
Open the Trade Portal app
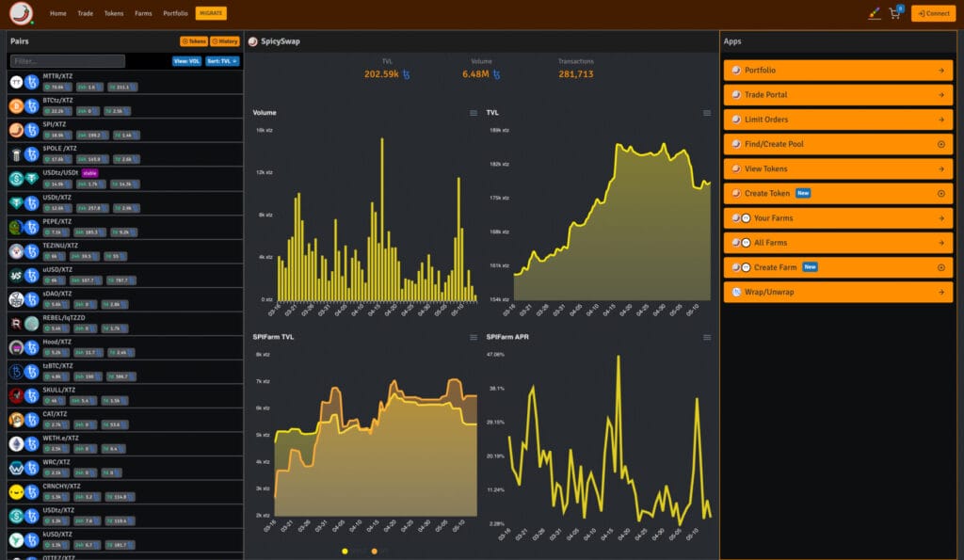[x=838, y=95]
